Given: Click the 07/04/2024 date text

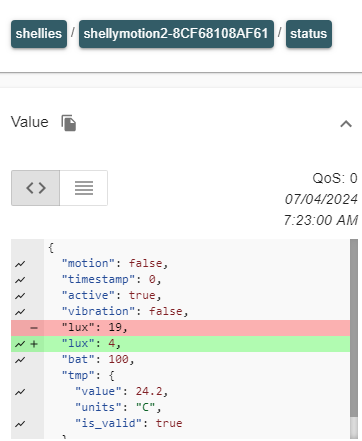Looking at the screenshot, I should point(321,199).
